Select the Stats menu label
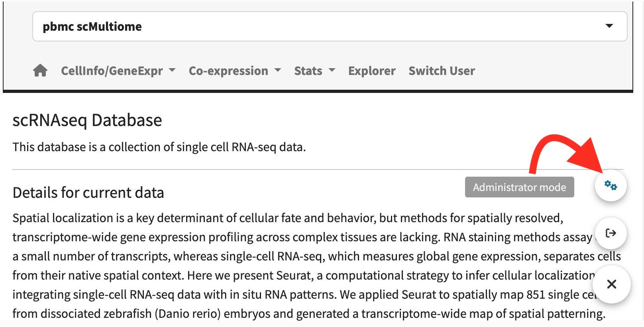The image size is (644, 327). [x=308, y=71]
